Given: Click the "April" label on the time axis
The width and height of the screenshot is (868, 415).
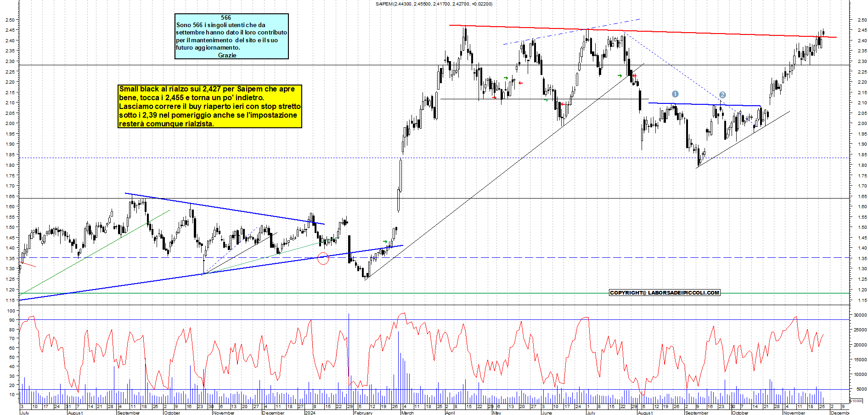Looking at the screenshot, I should tap(450, 413).
